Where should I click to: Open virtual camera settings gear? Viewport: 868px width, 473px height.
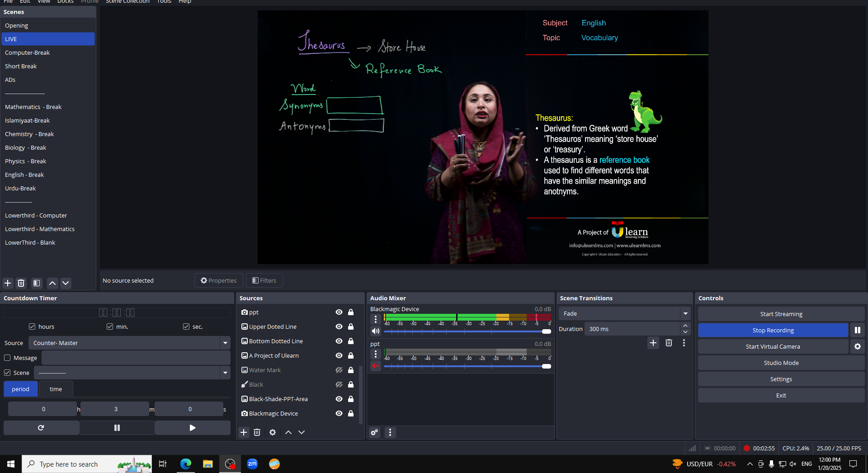pyautogui.click(x=858, y=346)
